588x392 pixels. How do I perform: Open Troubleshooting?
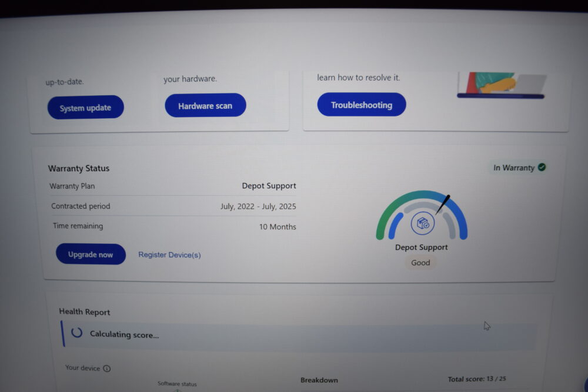click(x=362, y=105)
